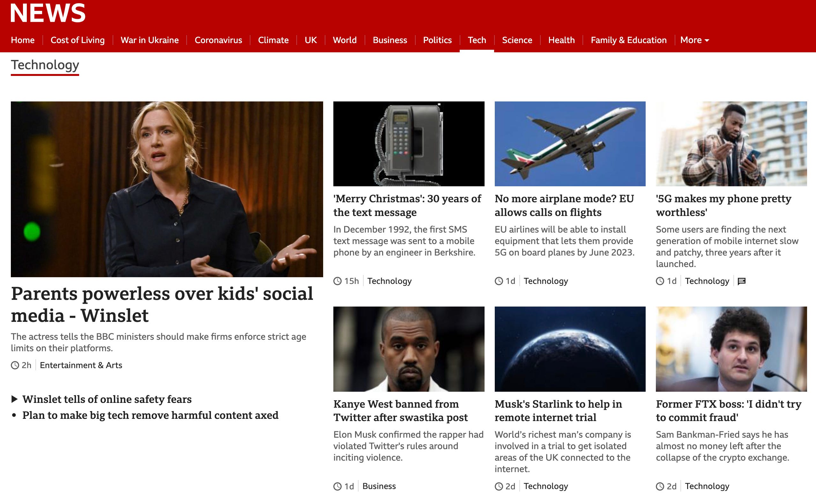Open 'No more airplane mode?' headline
The height and width of the screenshot is (504, 816).
coord(564,205)
